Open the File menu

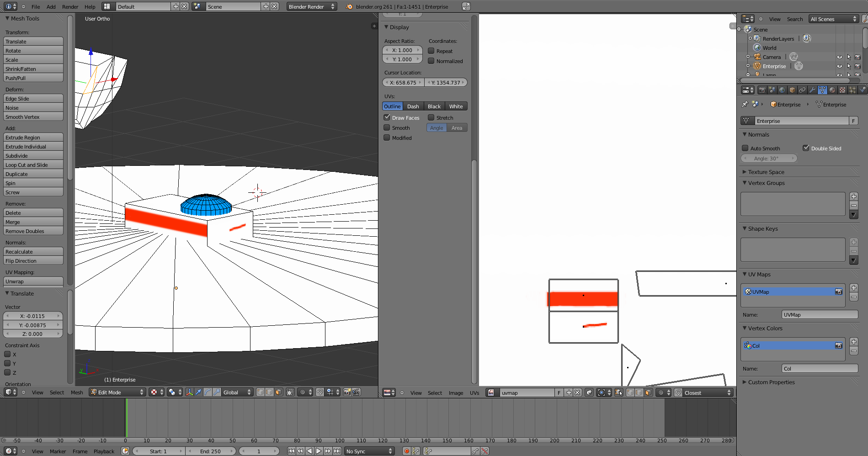click(x=36, y=7)
